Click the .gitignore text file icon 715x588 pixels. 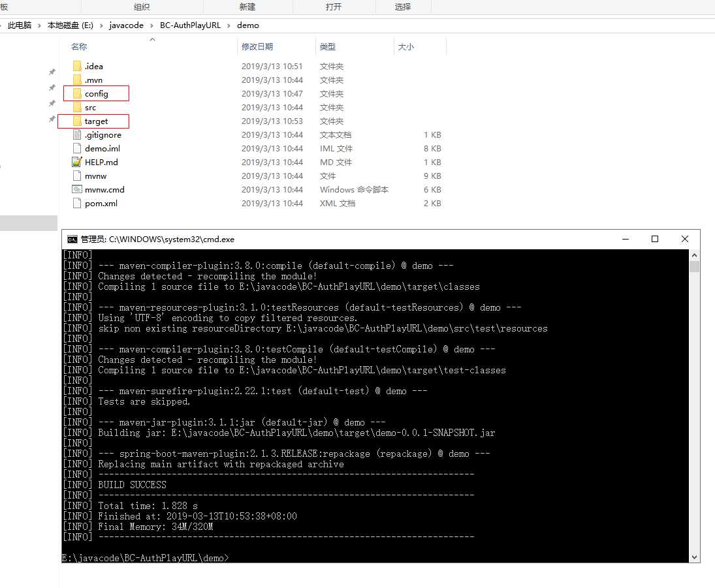(x=77, y=134)
